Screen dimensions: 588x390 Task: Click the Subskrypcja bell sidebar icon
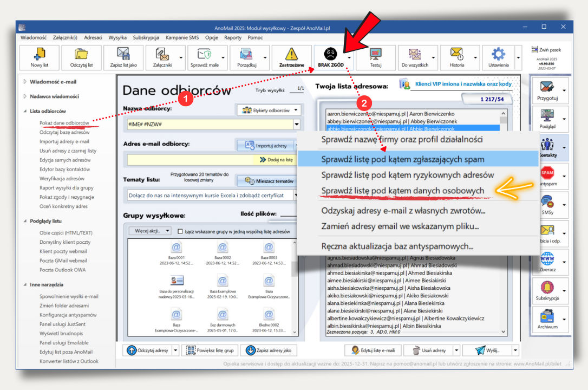pyautogui.click(x=547, y=287)
